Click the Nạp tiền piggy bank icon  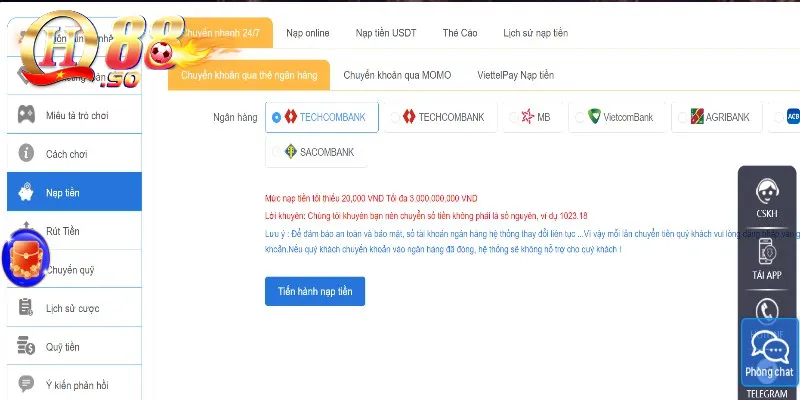click(26, 192)
